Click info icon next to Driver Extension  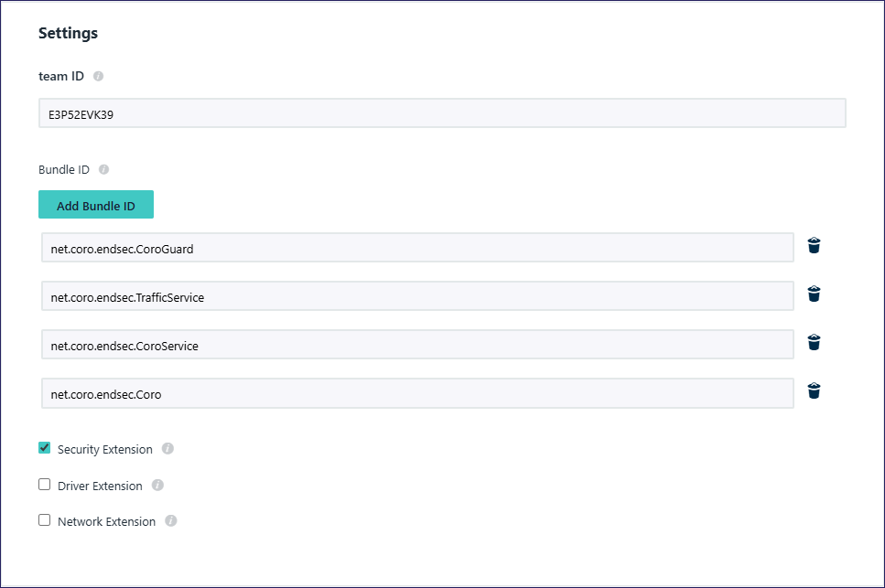click(157, 486)
